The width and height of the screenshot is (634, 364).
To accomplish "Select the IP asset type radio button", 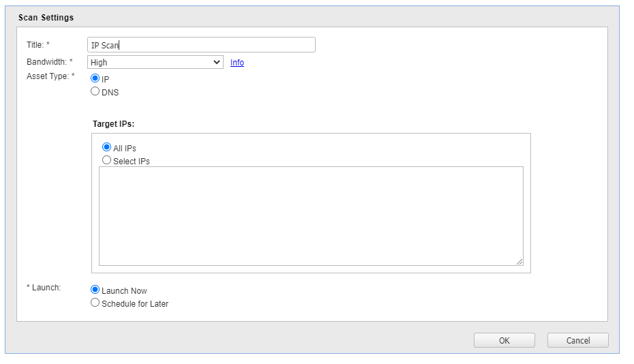I will coord(95,78).
